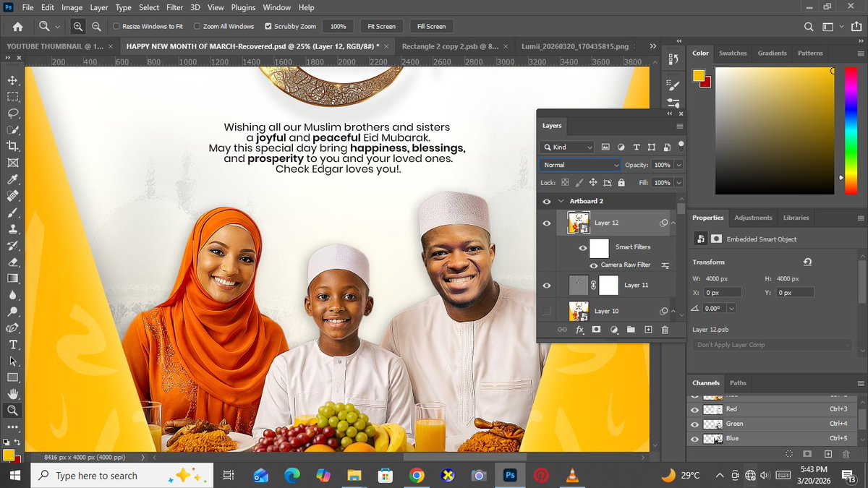Open the layer Opacity dropdown arrow
This screenshot has width=868, height=488.
(x=678, y=165)
